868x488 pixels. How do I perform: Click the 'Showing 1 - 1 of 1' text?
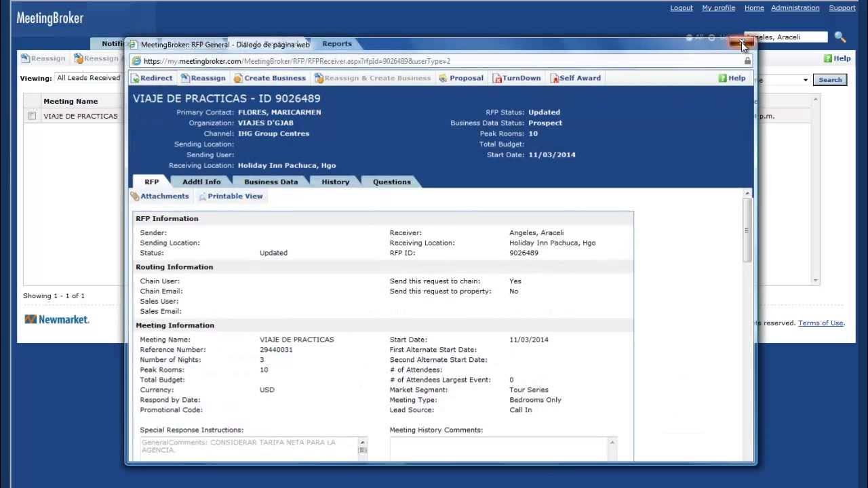[54, 296]
